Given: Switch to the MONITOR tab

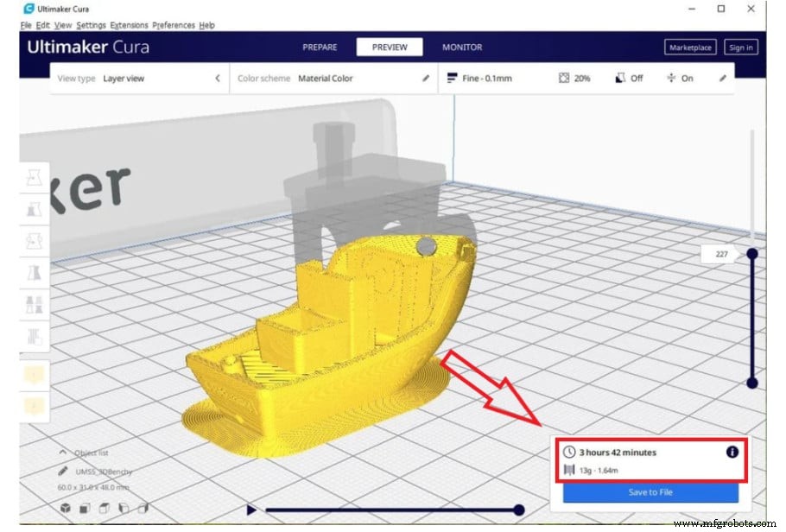Looking at the screenshot, I should [462, 47].
